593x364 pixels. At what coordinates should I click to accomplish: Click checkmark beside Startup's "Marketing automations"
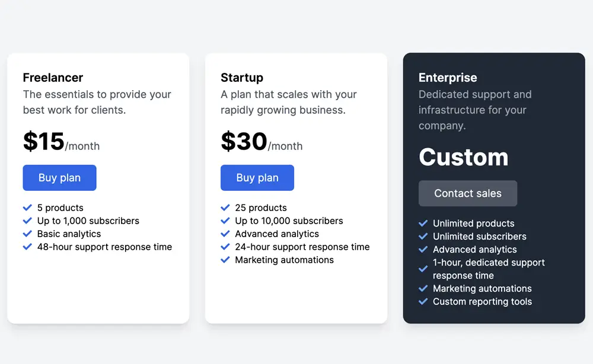(x=225, y=260)
